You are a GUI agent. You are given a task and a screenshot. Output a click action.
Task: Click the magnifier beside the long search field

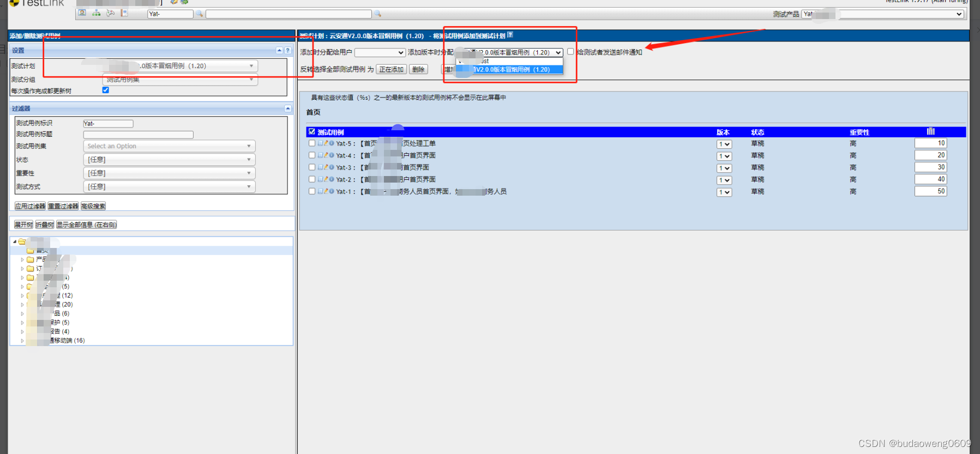(x=377, y=14)
